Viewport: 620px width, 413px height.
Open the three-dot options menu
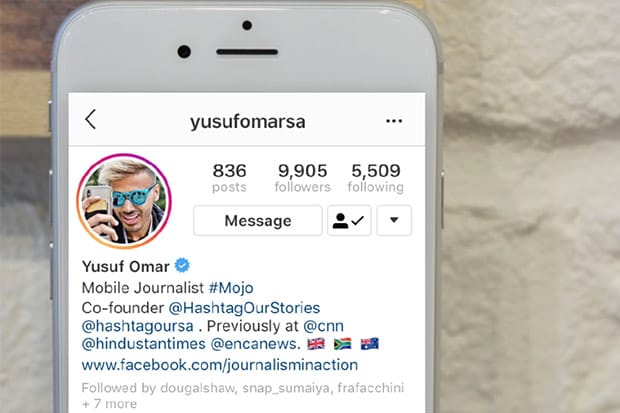click(x=394, y=121)
